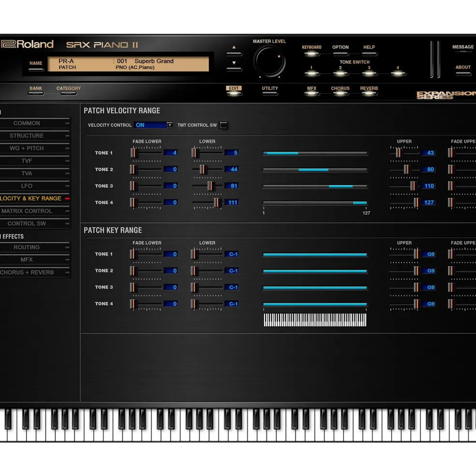Image resolution: width=476 pixels, height=476 pixels.
Task: Click Tone 3 velocity Lower value 81
Action: 231,186
